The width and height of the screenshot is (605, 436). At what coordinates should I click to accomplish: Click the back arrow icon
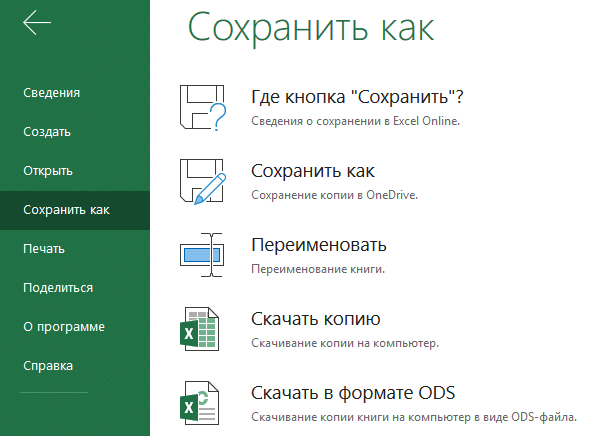pos(37,22)
